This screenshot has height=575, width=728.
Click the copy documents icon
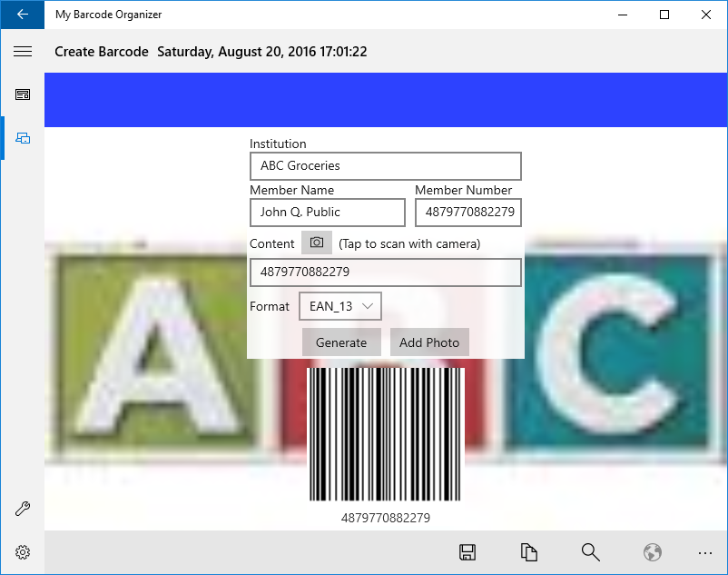click(529, 552)
